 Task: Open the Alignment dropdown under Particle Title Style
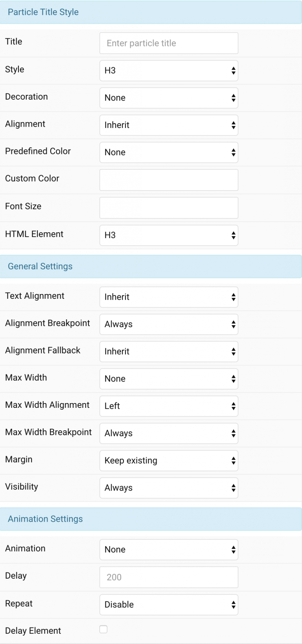(x=169, y=125)
